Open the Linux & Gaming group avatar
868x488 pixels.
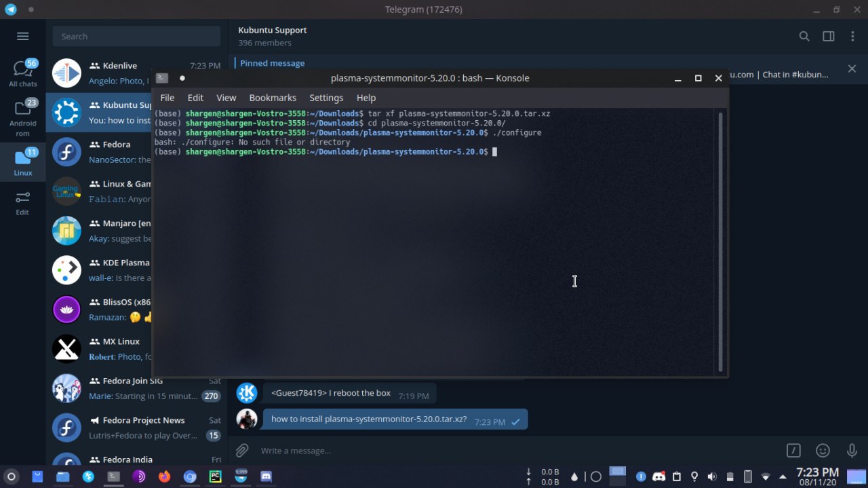[67, 191]
